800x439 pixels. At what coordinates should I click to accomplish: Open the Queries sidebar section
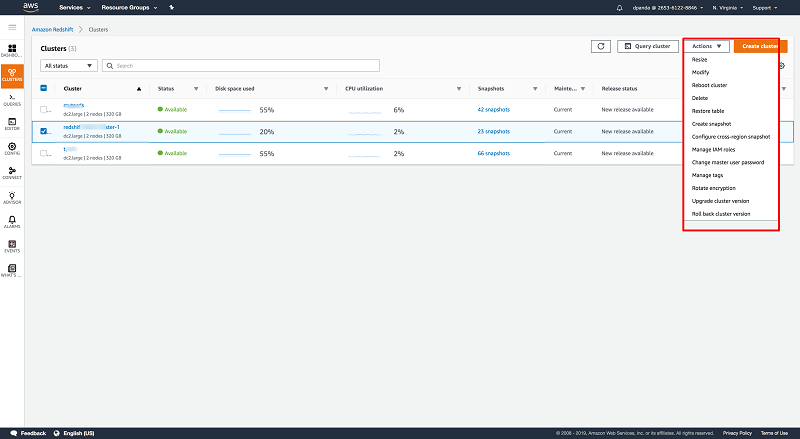(x=12, y=100)
